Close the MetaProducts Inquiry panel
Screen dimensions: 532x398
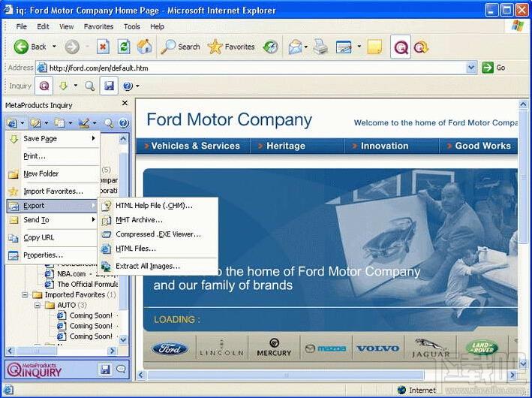[x=125, y=103]
